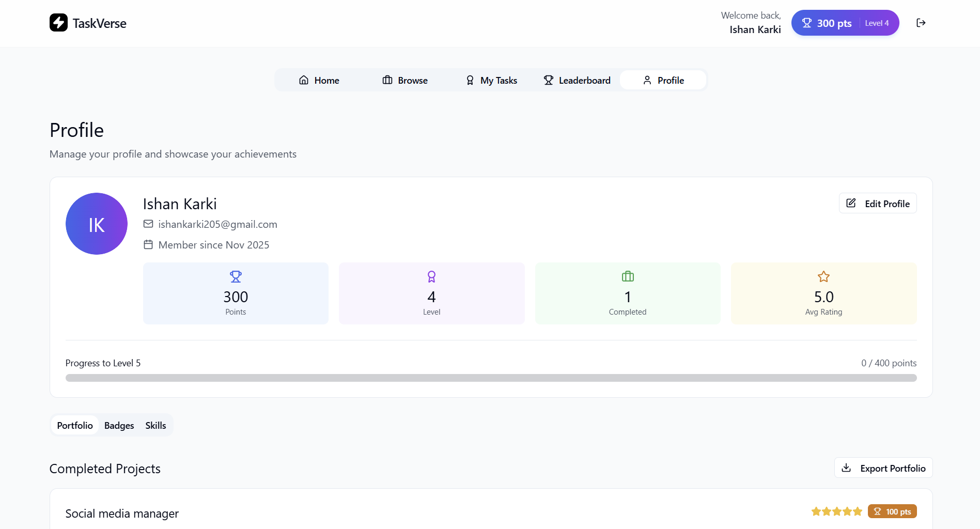Image resolution: width=980 pixels, height=529 pixels.
Task: Click the star icon in the Avg Rating card
Action: pos(823,276)
